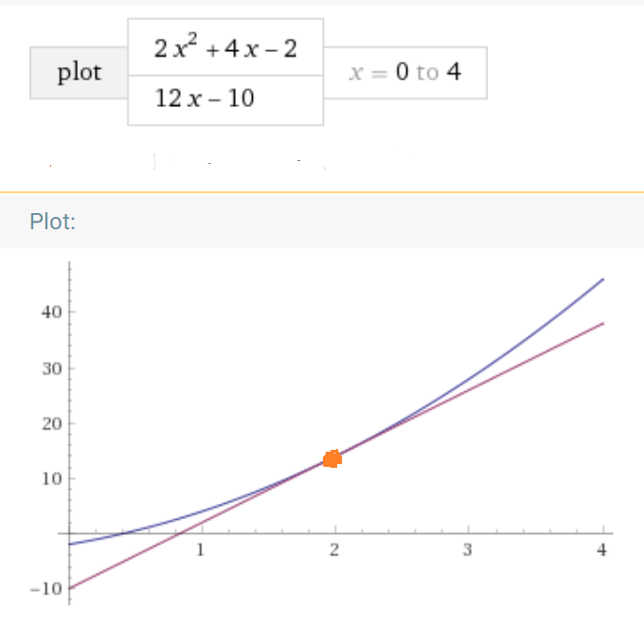Click the x-axis label 1
Viewport: 644px width, 644px height.
pyautogui.click(x=201, y=549)
